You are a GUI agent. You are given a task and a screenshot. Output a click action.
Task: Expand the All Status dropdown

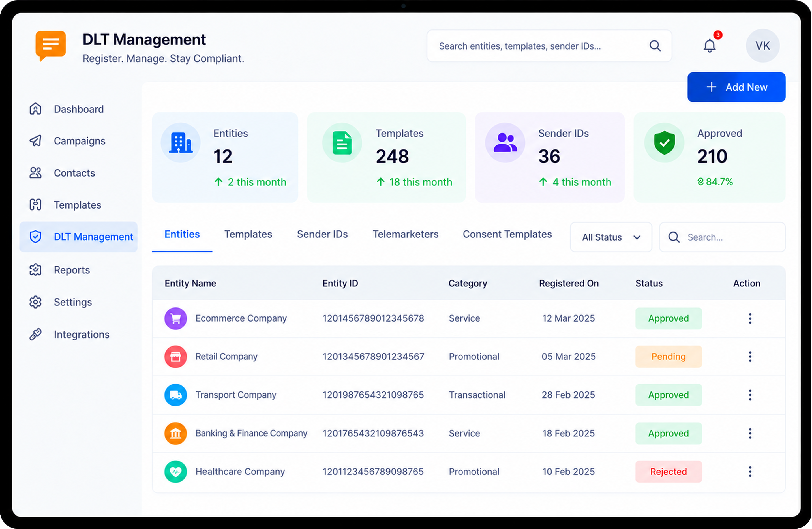pyautogui.click(x=611, y=237)
